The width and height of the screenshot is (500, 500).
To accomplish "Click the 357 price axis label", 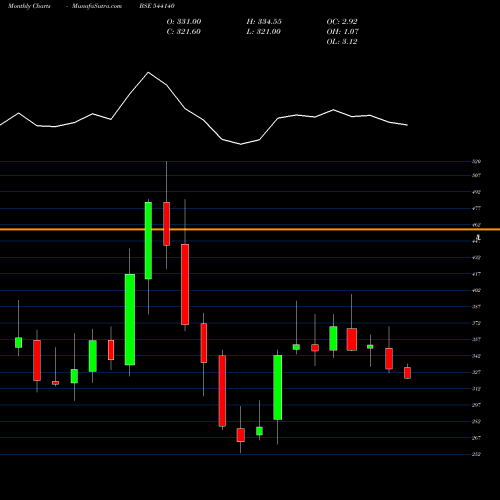I will [476, 339].
